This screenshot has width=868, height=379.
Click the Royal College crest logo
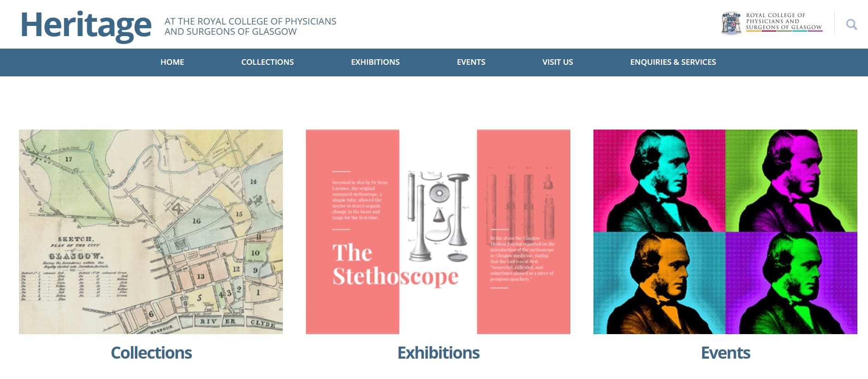tap(731, 23)
